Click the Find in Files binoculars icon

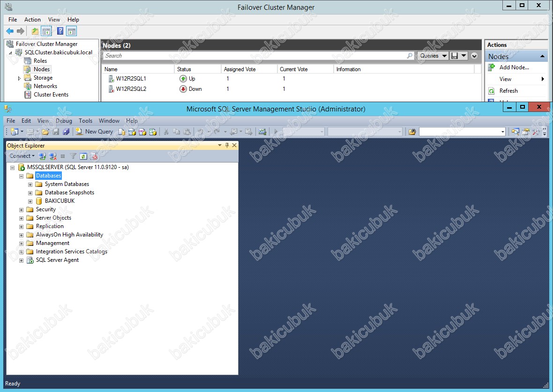[412, 132]
